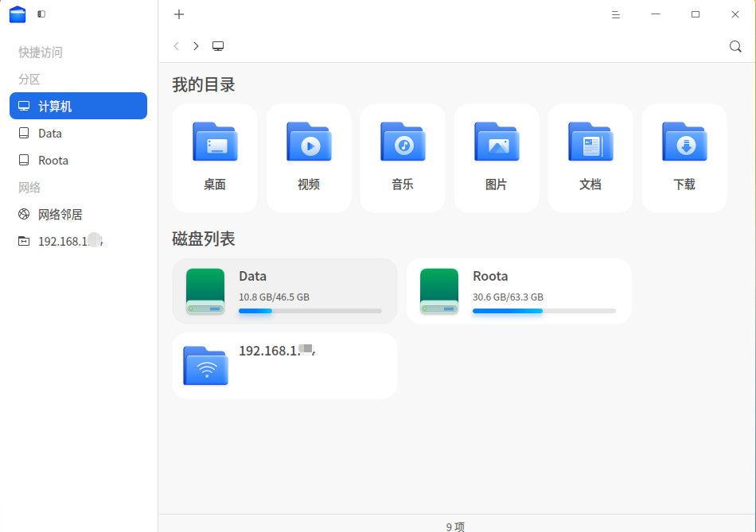Open a new tab with the plus button
Screen dimensions: 756x532
click(x=178, y=14)
